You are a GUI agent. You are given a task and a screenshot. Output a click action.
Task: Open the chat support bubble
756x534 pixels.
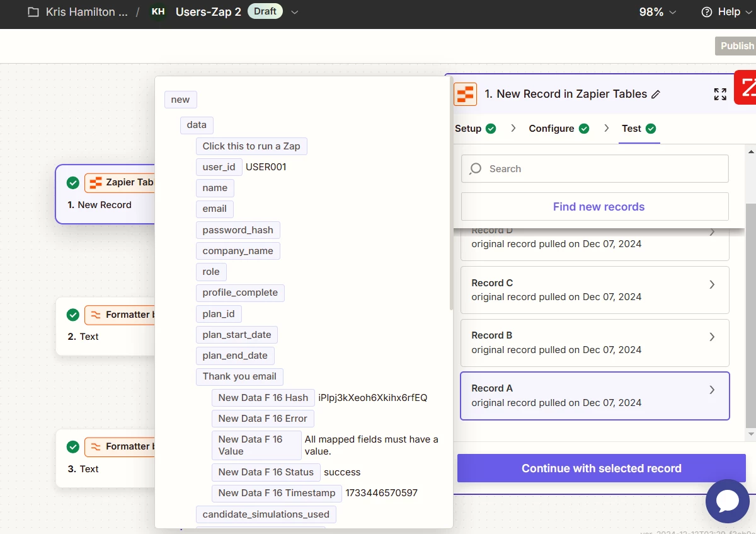tap(728, 501)
